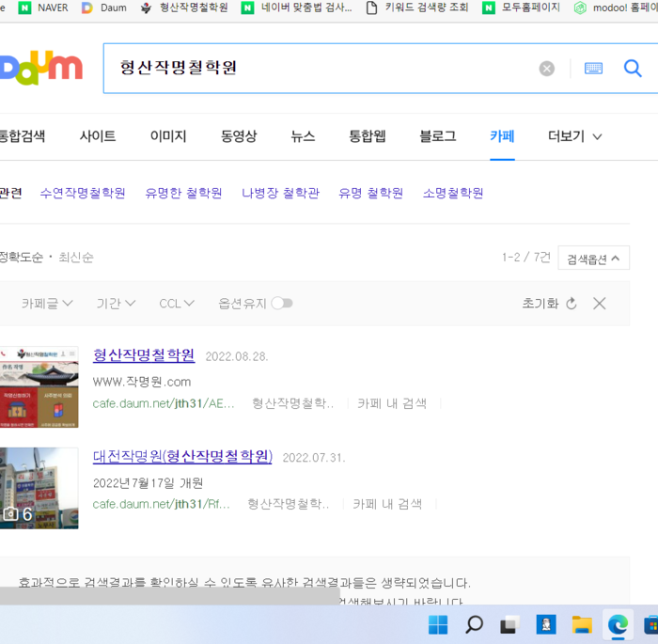Expand the 카페글 dropdown filter

[47, 304]
